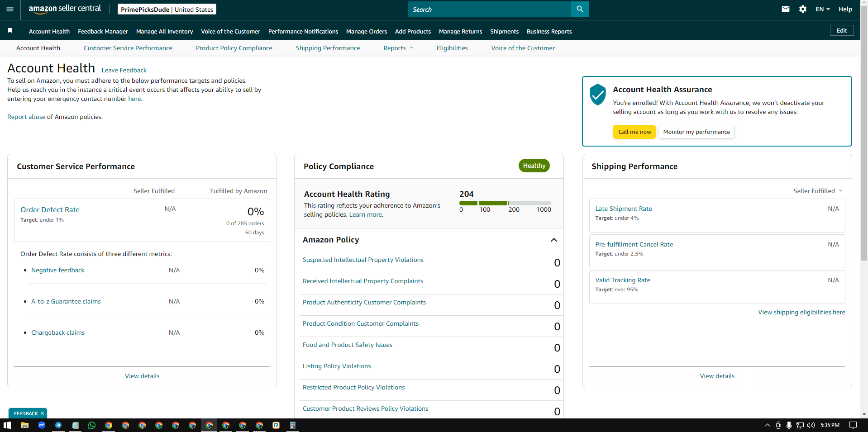Click View details under Customer Service Performance

click(142, 376)
